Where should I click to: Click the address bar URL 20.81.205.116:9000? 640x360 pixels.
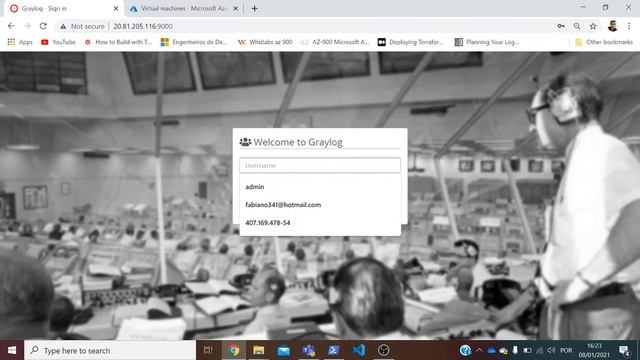143,26
